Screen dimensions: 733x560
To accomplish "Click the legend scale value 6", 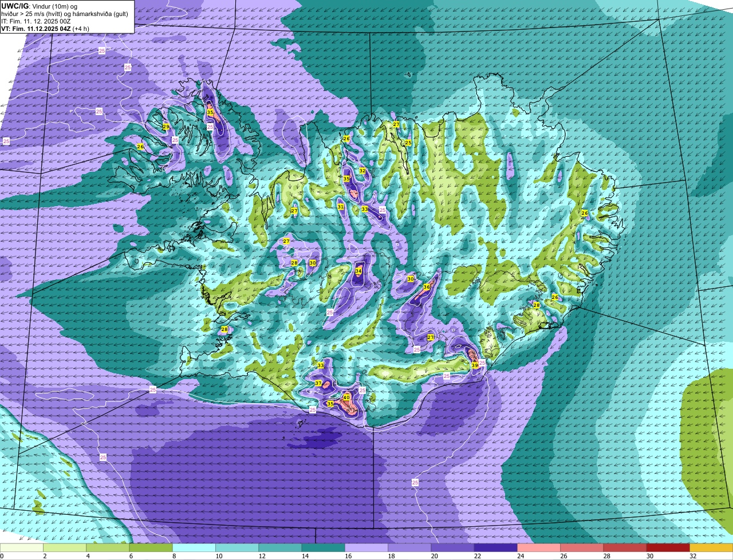I will (130, 556).
